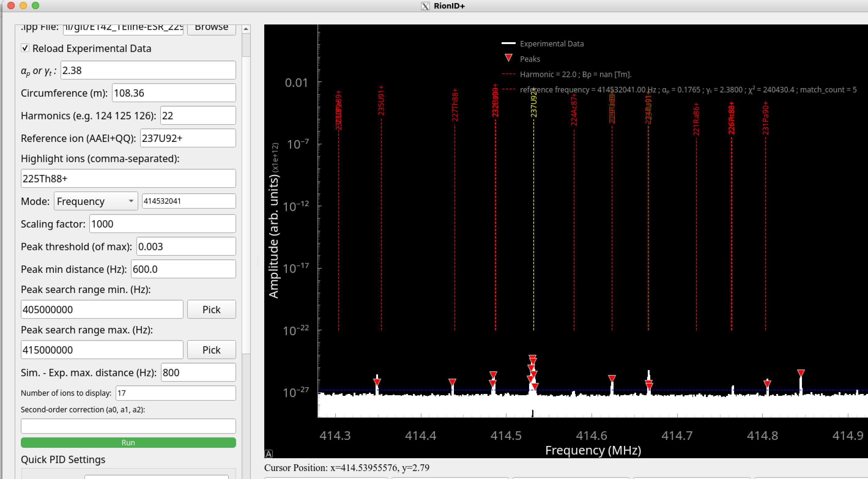The height and width of the screenshot is (479, 868).
Task: Click Pick for peak search range min
Action: 211,310
